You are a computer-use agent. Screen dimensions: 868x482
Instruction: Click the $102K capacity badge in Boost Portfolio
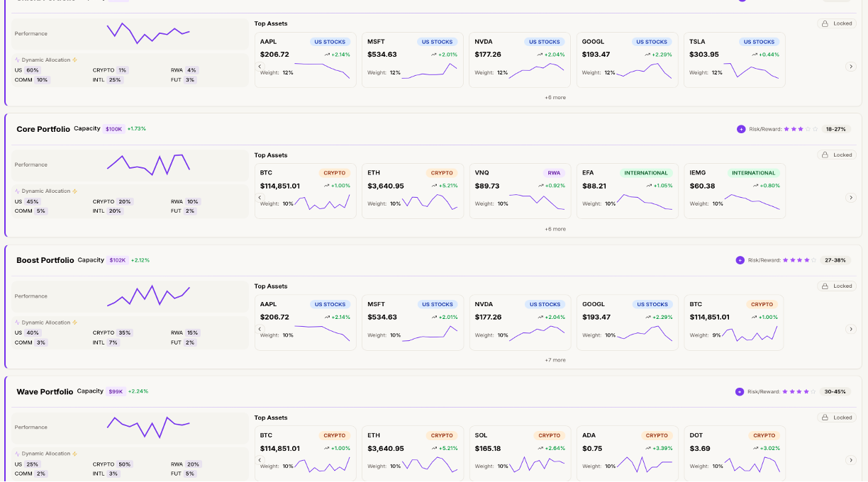click(x=118, y=260)
